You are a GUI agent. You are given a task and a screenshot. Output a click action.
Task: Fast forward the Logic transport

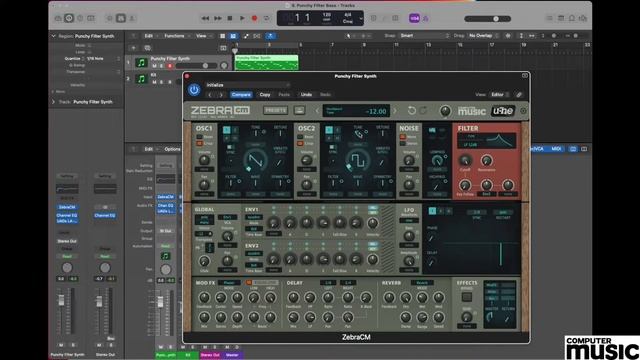[x=218, y=18]
